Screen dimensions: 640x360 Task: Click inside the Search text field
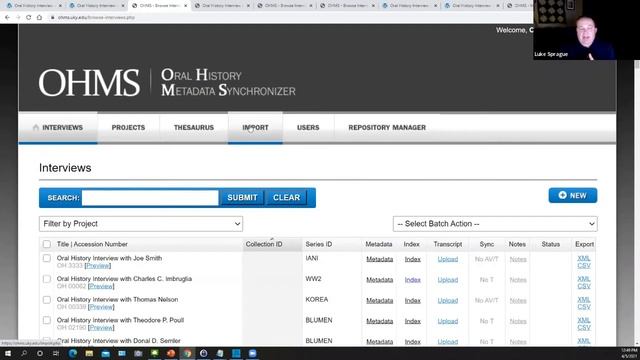pos(150,198)
